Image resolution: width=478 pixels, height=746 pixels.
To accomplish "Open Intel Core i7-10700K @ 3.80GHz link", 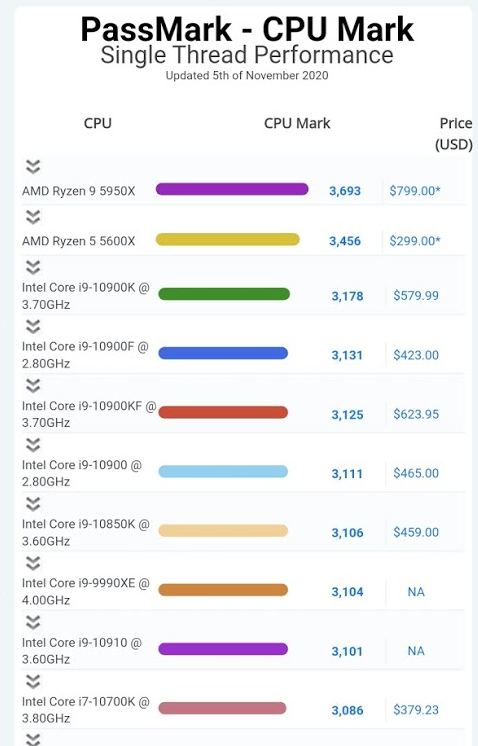I will [x=86, y=710].
